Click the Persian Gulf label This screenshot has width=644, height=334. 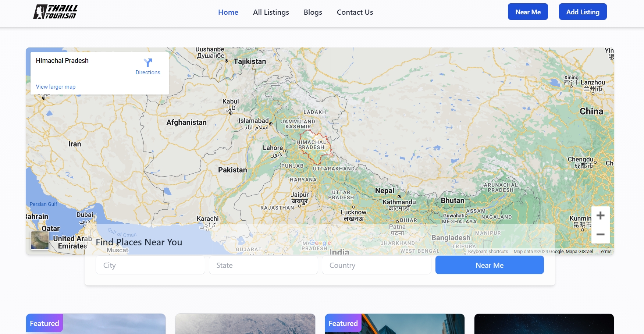pyautogui.click(x=43, y=204)
